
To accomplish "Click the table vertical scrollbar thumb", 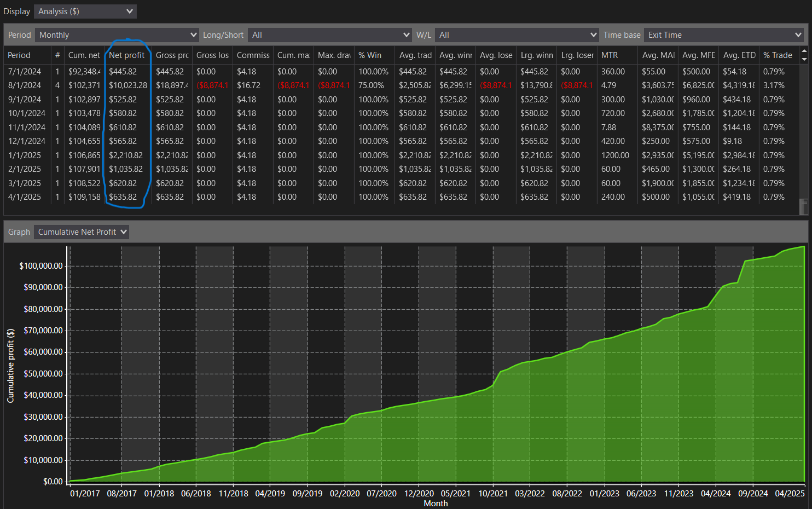I will click(804, 206).
